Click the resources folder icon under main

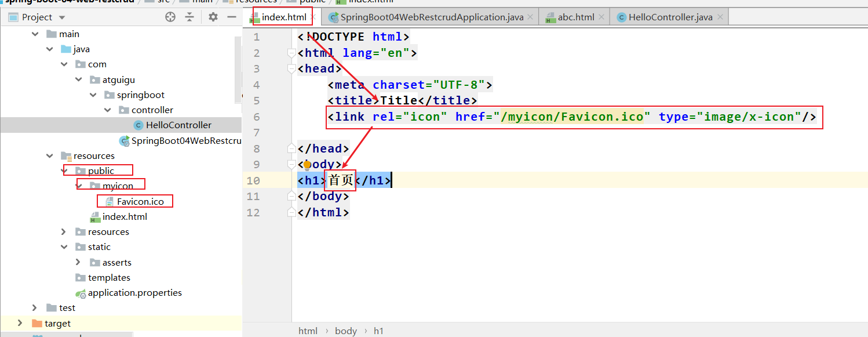[66, 155]
